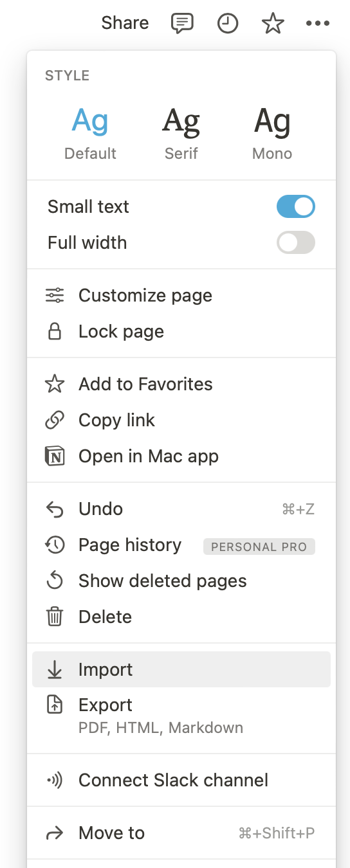Select the Serif font style
The width and height of the screenshot is (350, 868).
181,133
